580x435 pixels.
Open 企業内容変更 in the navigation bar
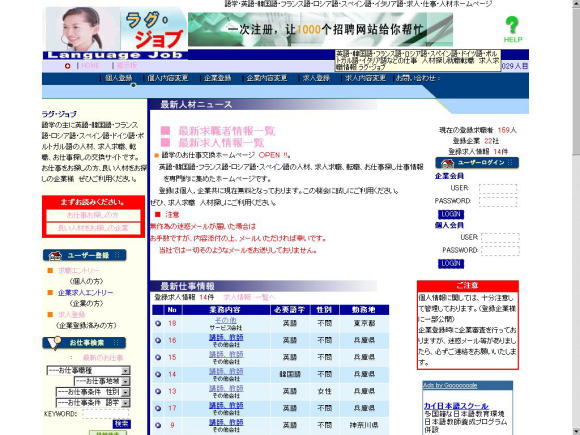[x=267, y=78]
